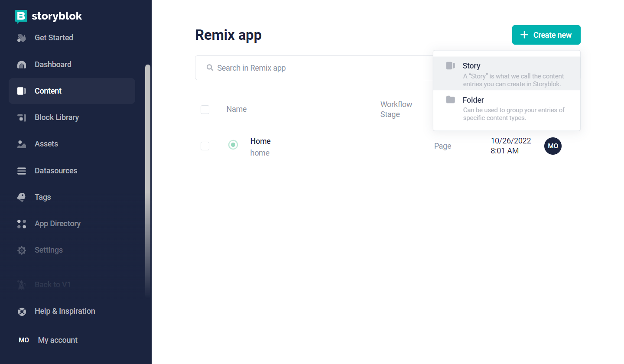Image resolution: width=624 pixels, height=364 pixels.
Task: Click the Workflow Stage column header
Action: point(396,109)
